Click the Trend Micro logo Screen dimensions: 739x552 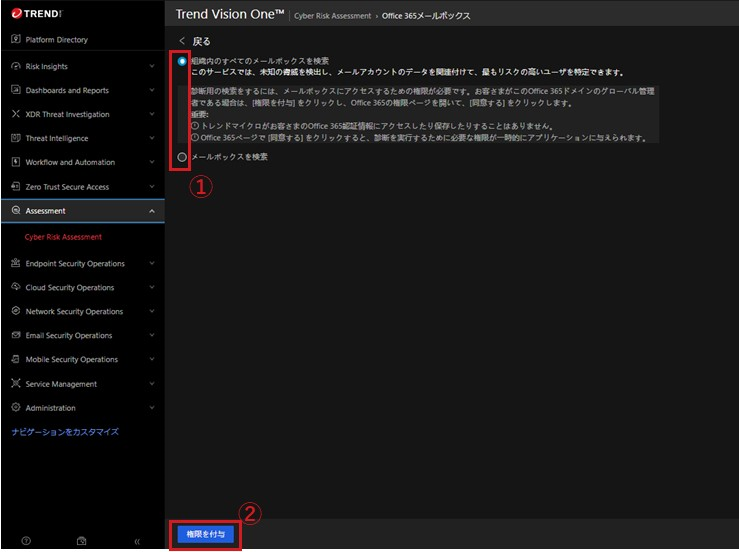pyautogui.click(x=37, y=14)
